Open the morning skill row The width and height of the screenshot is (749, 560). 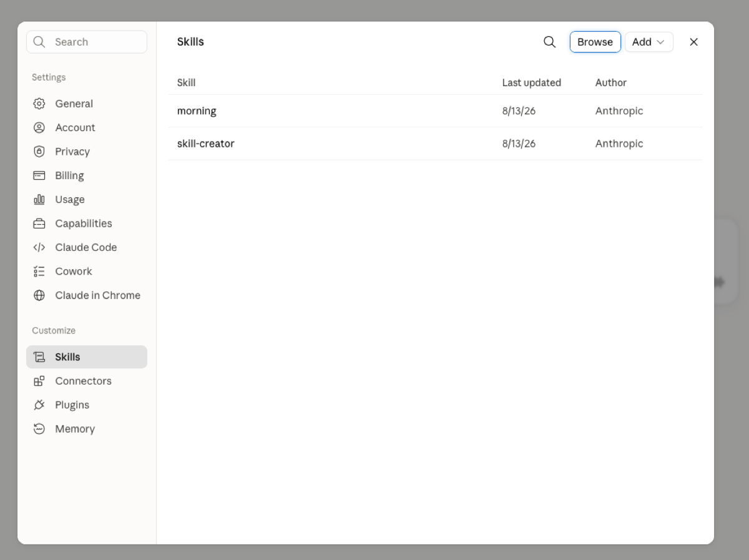coord(435,111)
